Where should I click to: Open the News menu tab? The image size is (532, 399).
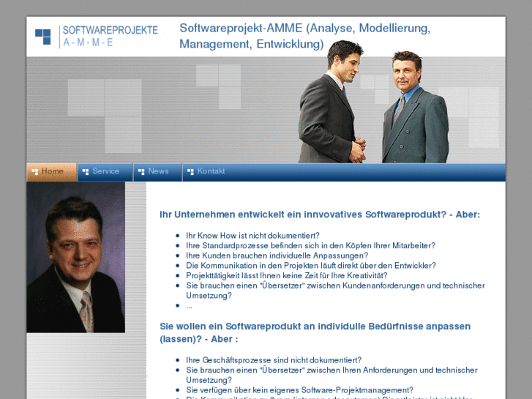pyautogui.click(x=157, y=172)
